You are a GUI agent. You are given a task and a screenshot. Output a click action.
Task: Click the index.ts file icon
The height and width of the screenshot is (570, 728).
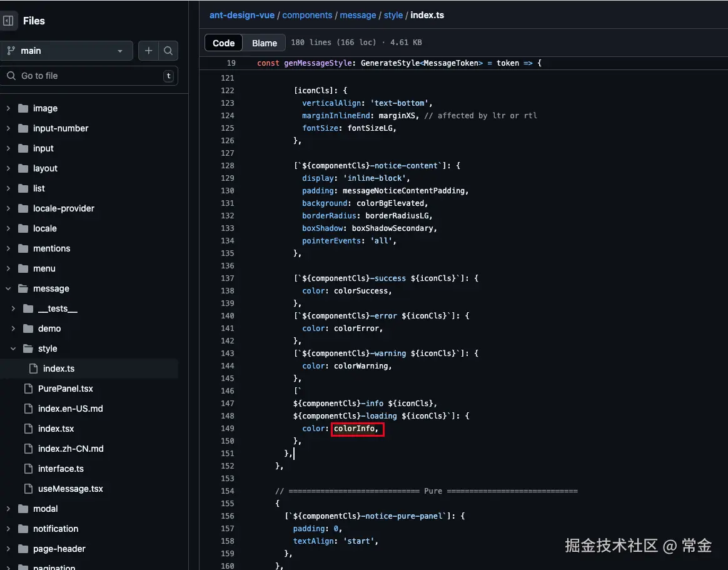click(x=33, y=369)
